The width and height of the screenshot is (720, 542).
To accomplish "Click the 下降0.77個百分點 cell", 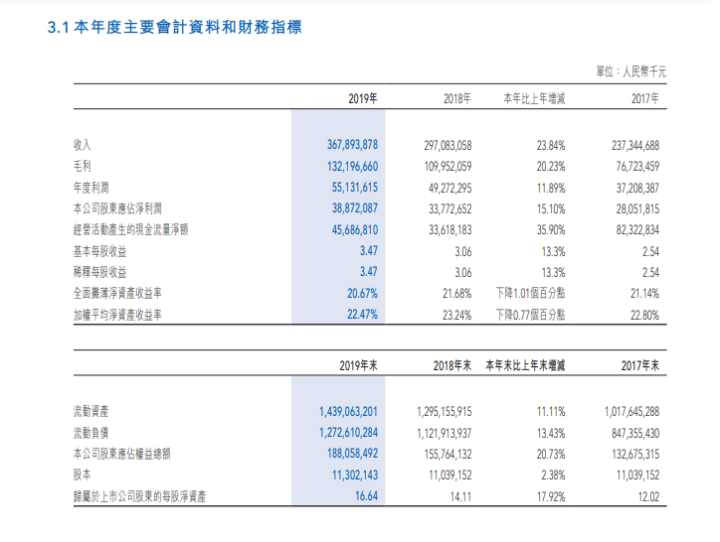I will pyautogui.click(x=530, y=315).
